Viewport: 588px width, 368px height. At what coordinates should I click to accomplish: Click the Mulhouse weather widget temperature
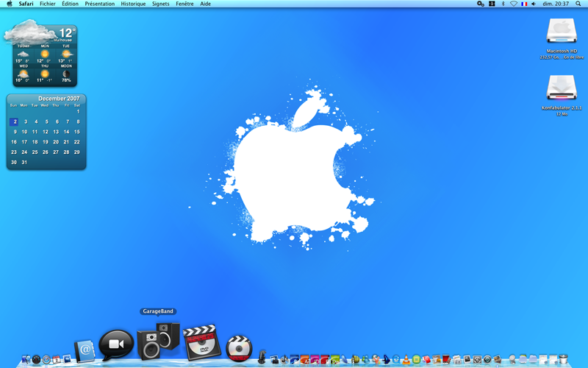point(67,33)
